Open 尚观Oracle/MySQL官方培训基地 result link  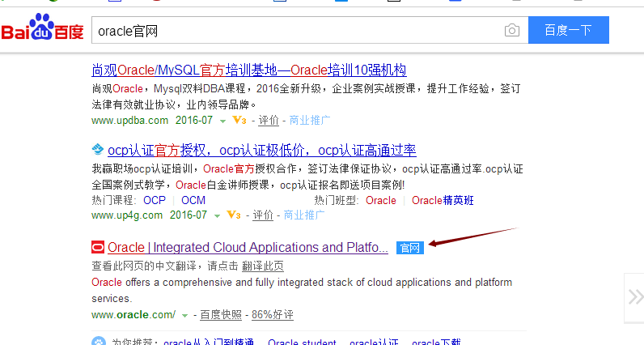[249, 70]
